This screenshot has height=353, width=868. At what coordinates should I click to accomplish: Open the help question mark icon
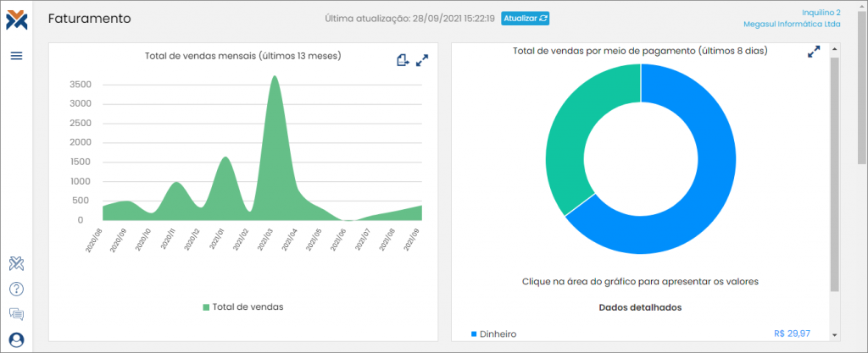point(16,289)
